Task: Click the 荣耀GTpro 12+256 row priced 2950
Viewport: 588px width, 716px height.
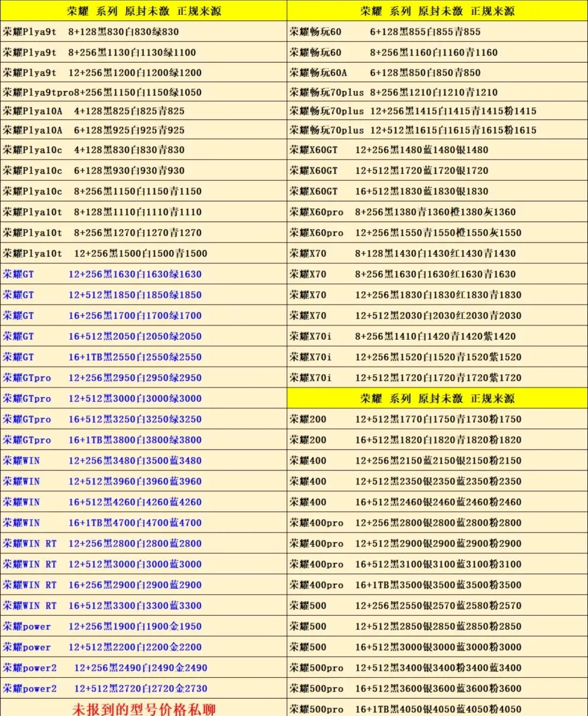Action: pyautogui.click(x=144, y=377)
